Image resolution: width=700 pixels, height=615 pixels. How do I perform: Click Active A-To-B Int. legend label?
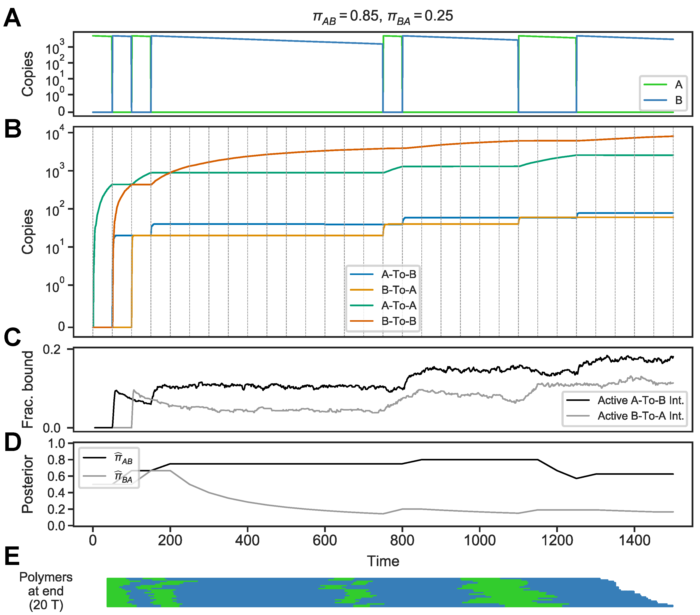pos(640,400)
